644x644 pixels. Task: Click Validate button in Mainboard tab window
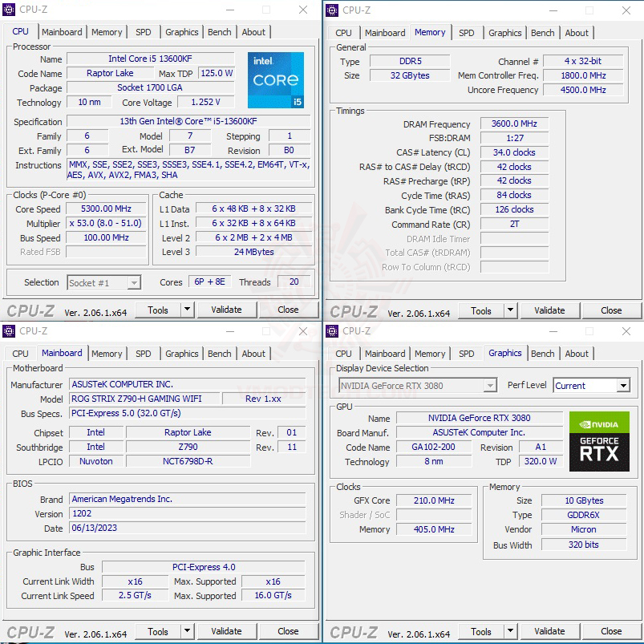coord(227,631)
